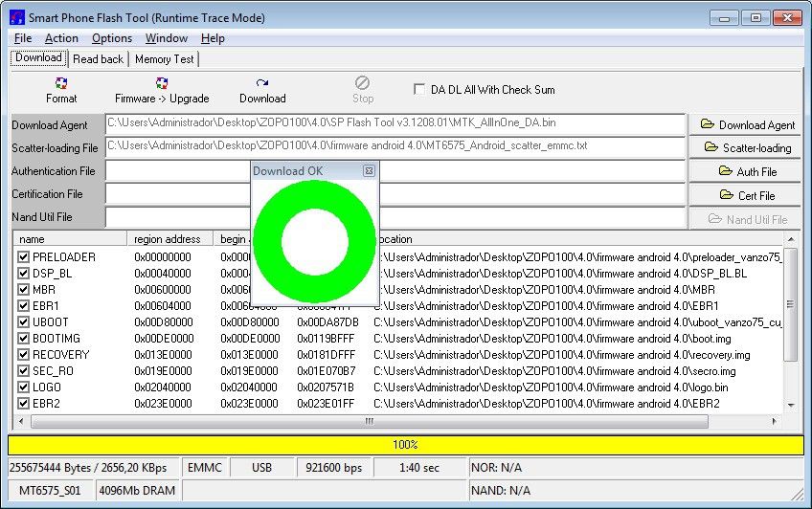Click the bytes transferred status cell
Image resolution: width=812 pixels, height=509 pixels.
(93, 468)
